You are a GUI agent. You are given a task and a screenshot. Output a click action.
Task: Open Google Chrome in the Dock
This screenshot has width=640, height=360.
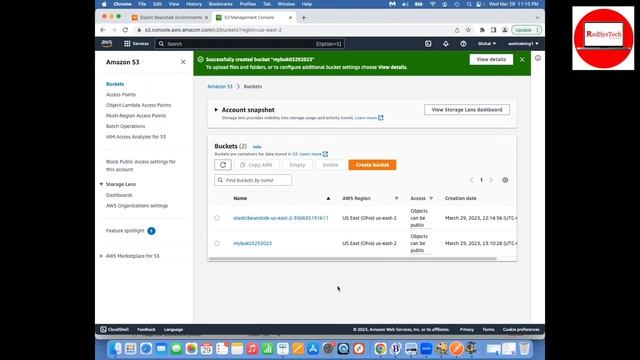point(380,349)
